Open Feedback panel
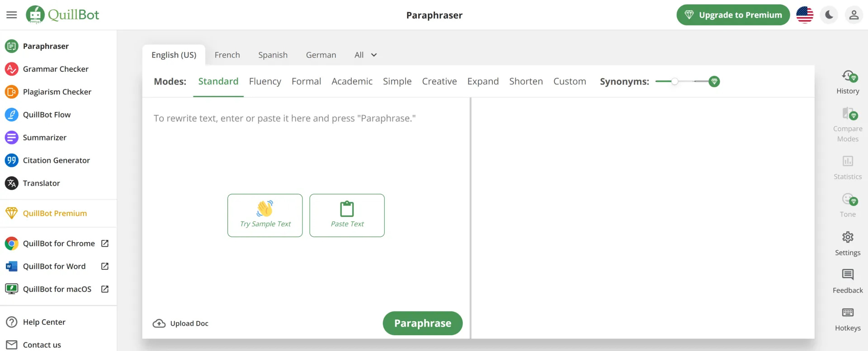 point(848,281)
